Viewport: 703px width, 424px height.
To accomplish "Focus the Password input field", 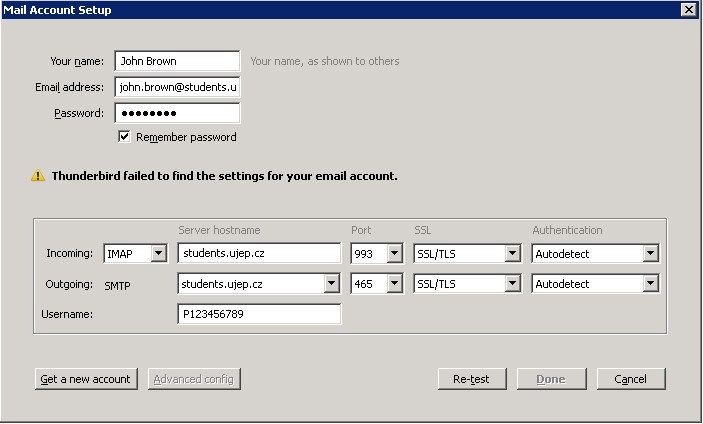I will 177,113.
